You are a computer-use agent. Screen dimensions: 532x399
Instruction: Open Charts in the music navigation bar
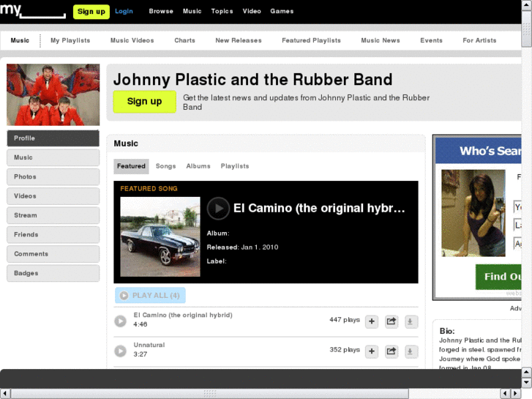pos(184,41)
